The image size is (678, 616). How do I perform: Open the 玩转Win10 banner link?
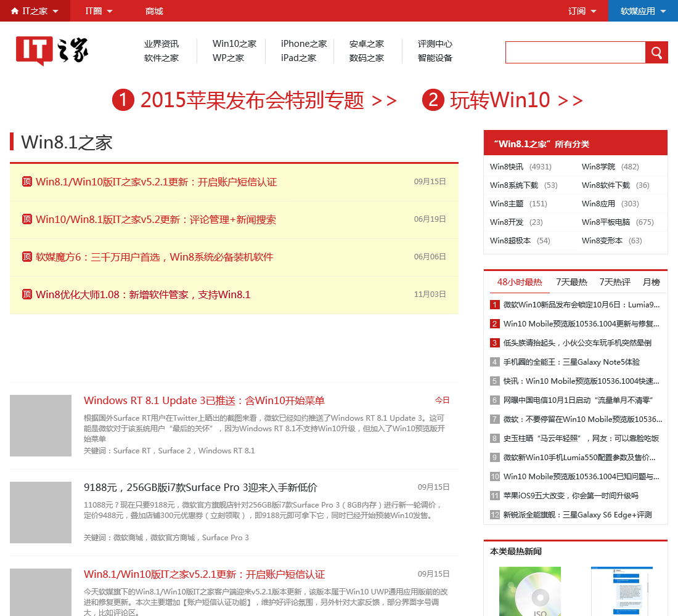517,100
